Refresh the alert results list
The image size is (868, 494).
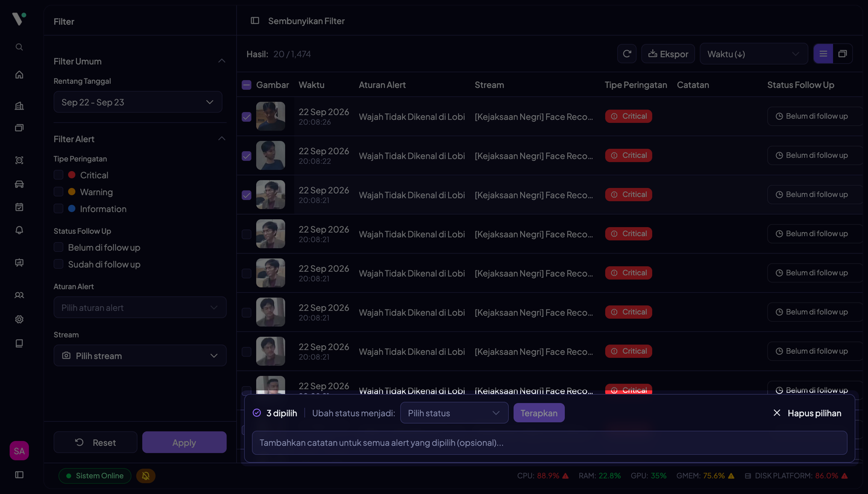coord(627,54)
